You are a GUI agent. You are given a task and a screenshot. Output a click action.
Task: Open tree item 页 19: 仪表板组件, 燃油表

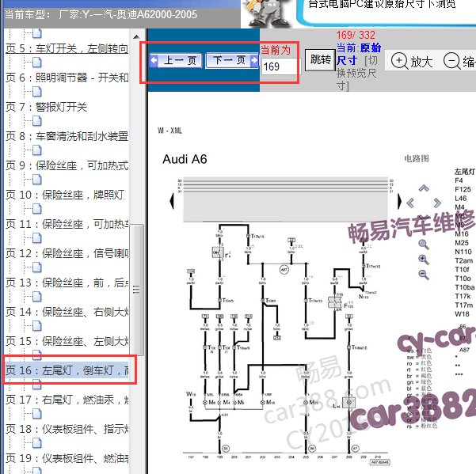[x=67, y=458]
